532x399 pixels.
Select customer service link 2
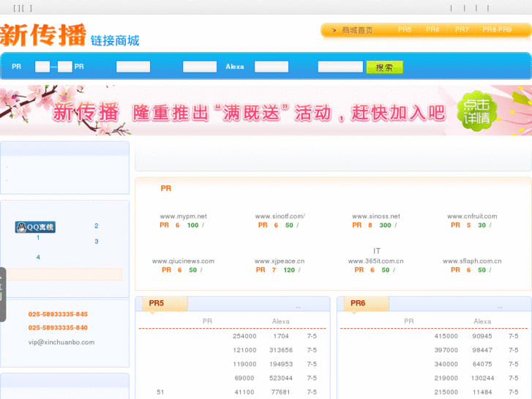tap(97, 225)
